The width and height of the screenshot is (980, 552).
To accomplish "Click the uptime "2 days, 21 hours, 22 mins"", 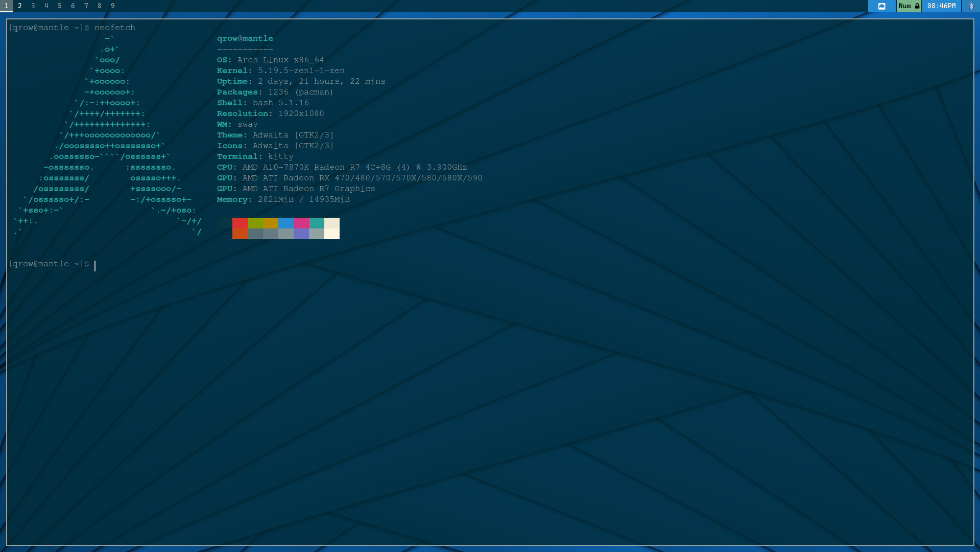I will [322, 81].
